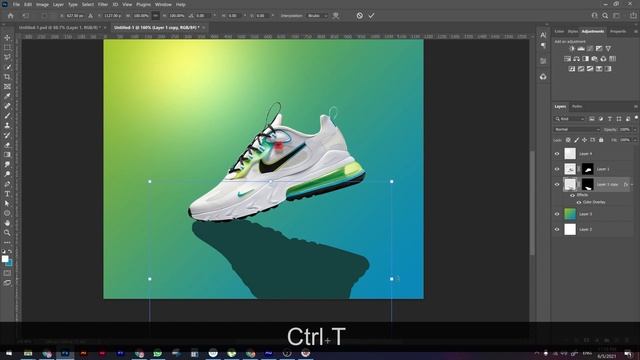This screenshot has height=360, width=640.
Task: Click the background color swatch
Action: point(9,263)
